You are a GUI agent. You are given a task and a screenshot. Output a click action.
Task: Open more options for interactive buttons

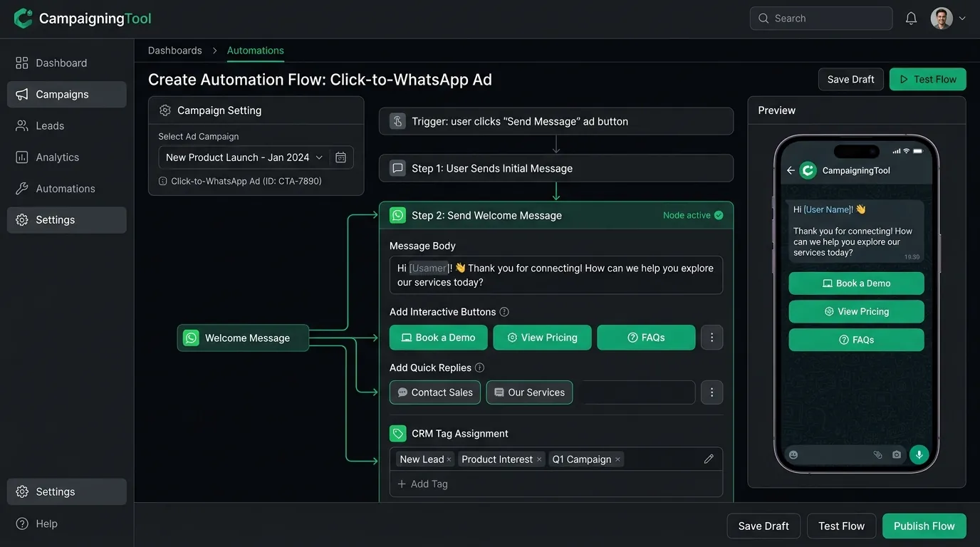click(x=711, y=338)
